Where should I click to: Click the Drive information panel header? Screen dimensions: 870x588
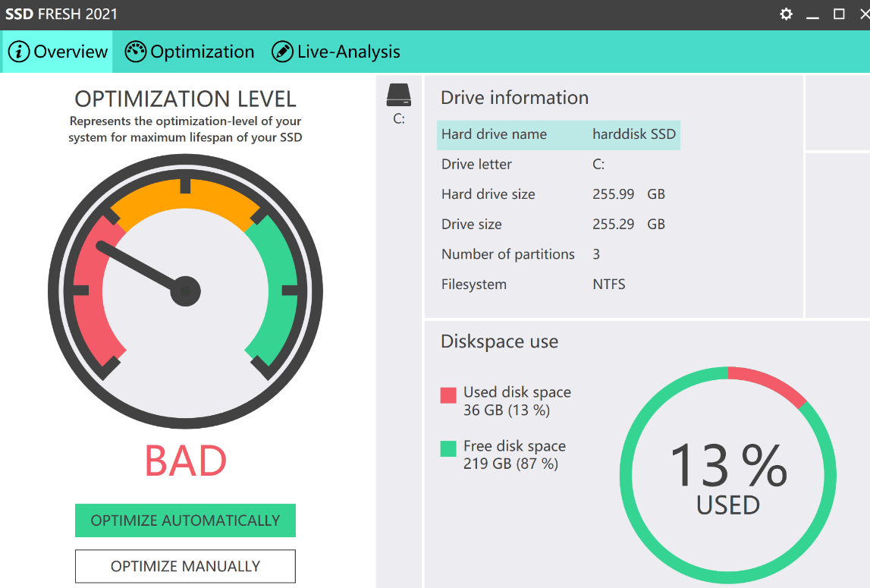tap(514, 97)
